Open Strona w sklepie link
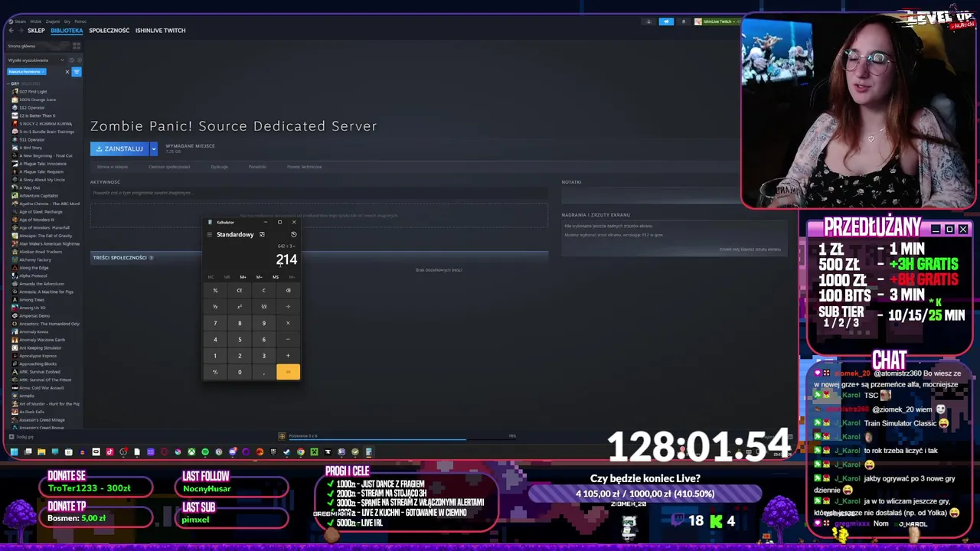Screen dimensions: 980x551 point(113,167)
